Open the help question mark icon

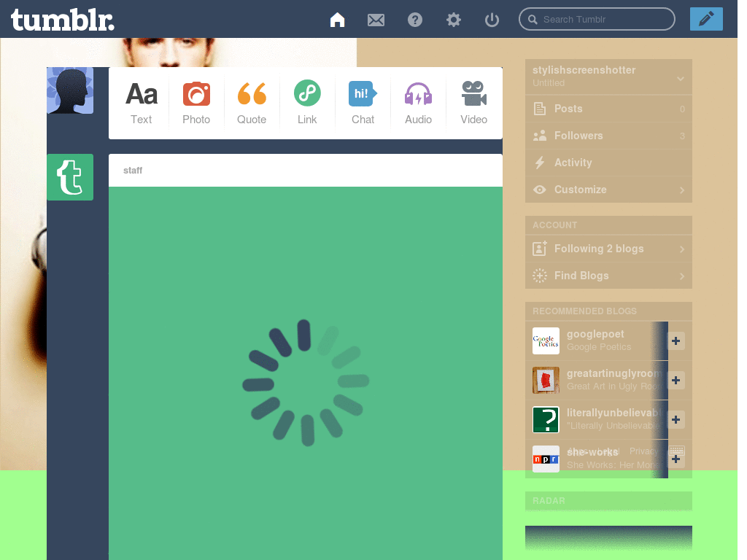(415, 20)
